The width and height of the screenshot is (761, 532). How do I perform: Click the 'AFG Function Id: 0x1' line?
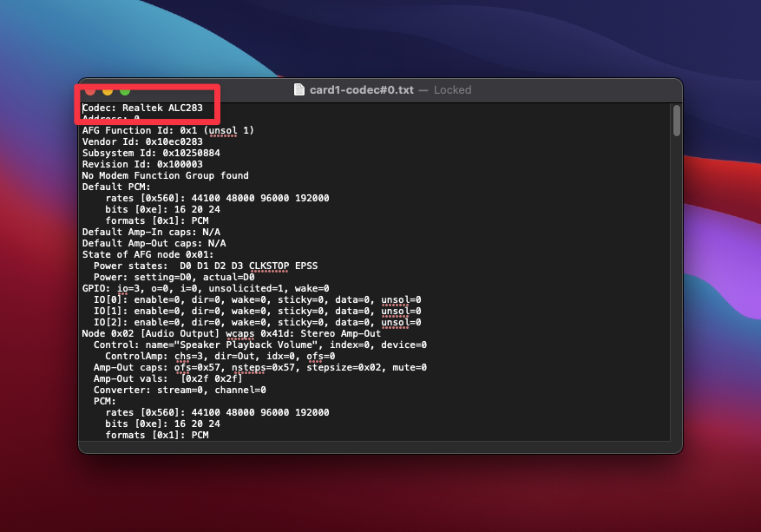click(168, 130)
